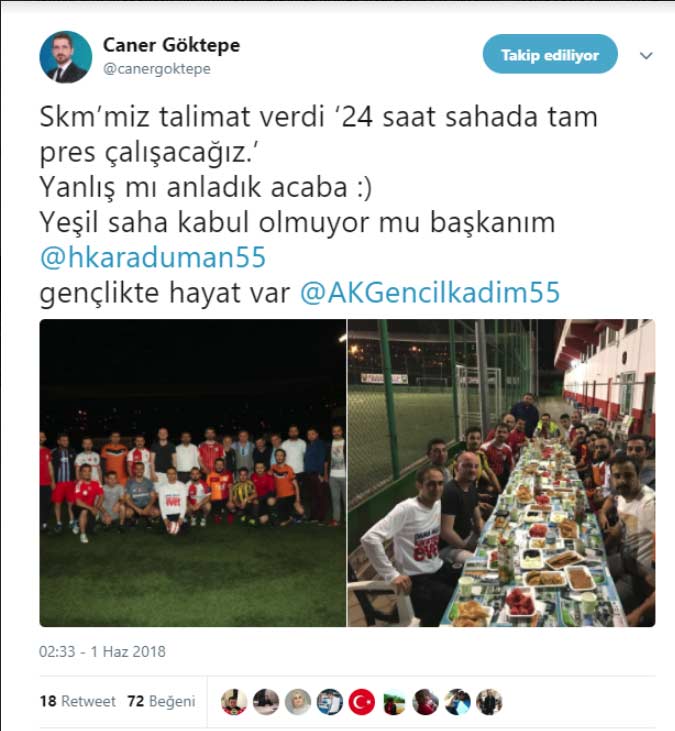This screenshot has height=731, width=675.
Task: Expand the tweet options chevron menu
Action: tap(646, 56)
